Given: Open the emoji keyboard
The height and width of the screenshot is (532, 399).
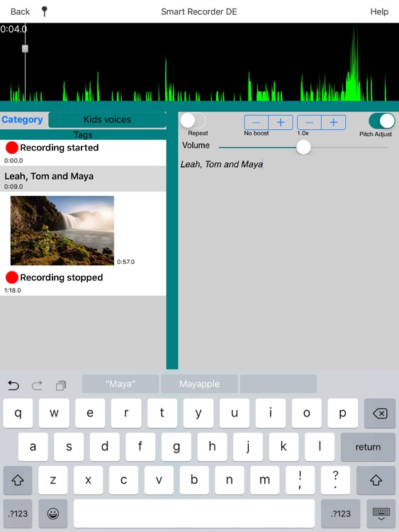Looking at the screenshot, I should 53,514.
